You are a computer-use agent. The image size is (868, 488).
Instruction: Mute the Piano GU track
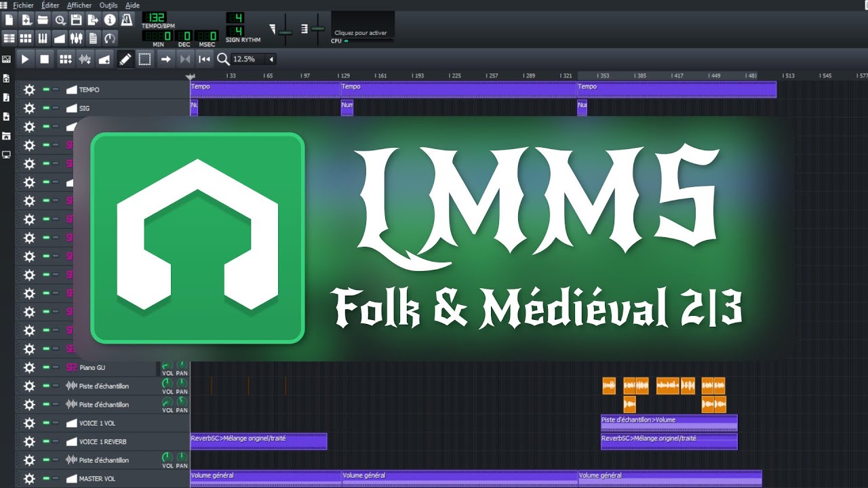tap(46, 367)
